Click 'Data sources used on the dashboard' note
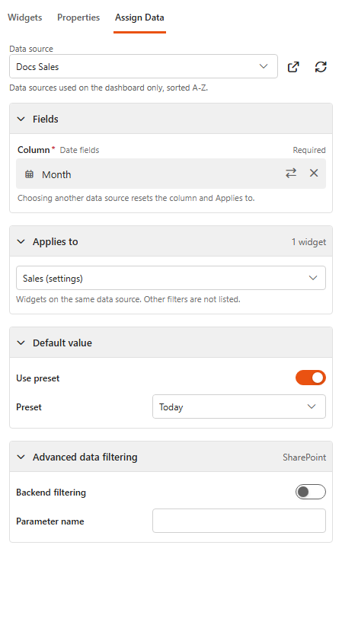 pyautogui.click(x=108, y=88)
